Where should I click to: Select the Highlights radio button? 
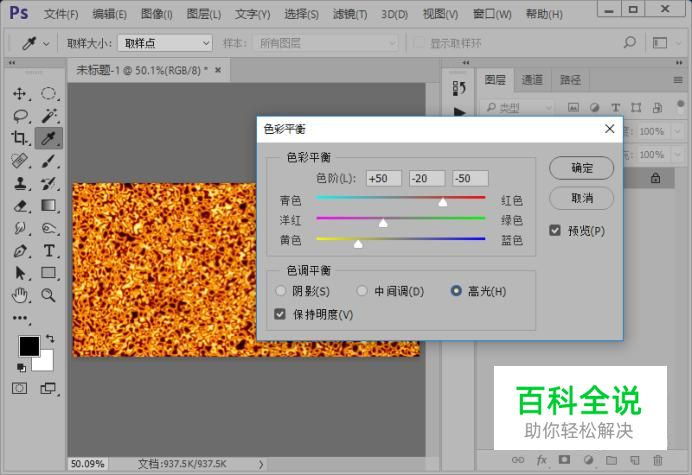(456, 291)
